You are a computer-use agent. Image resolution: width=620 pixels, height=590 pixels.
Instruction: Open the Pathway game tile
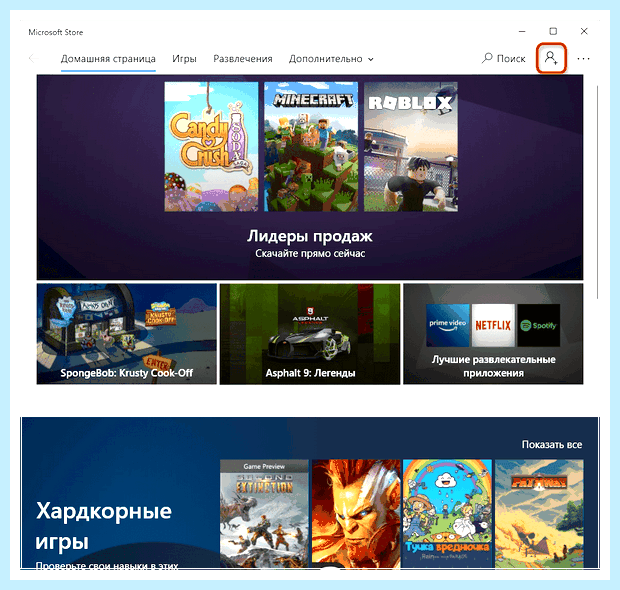click(539, 514)
